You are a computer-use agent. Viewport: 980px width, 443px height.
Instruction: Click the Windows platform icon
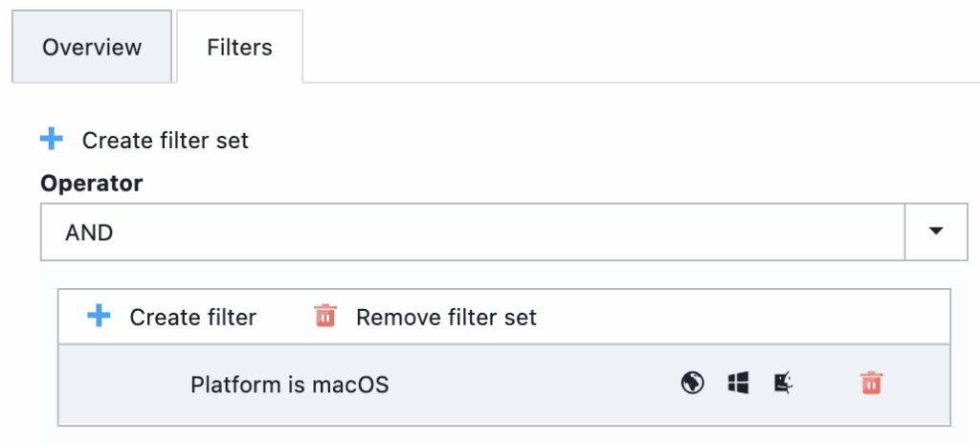pyautogui.click(x=738, y=384)
